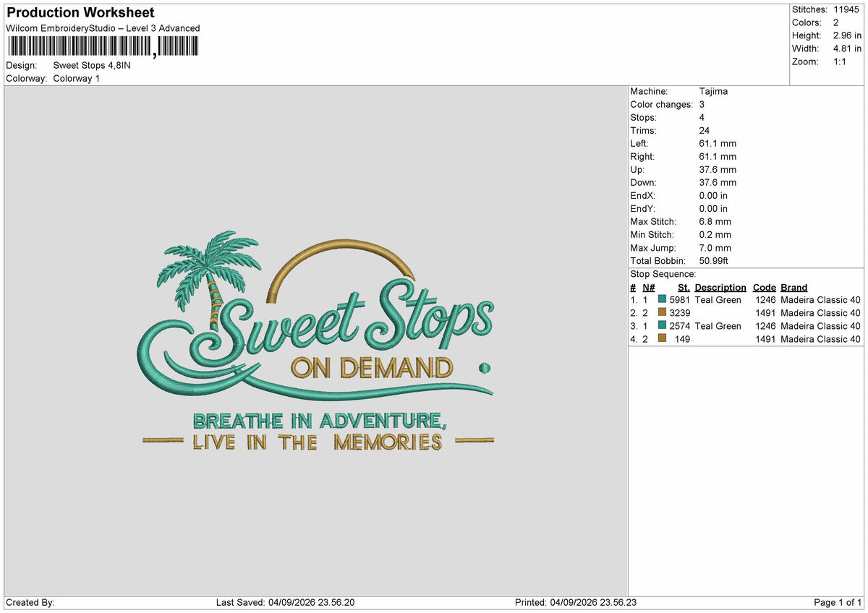
Task: Click the 'Colorway 1' value
Action: click(77, 78)
